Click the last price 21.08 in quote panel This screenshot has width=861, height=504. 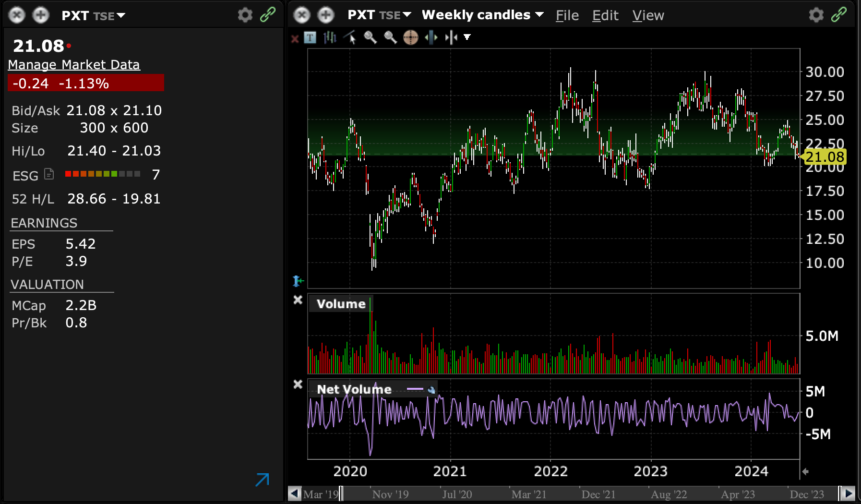click(38, 46)
